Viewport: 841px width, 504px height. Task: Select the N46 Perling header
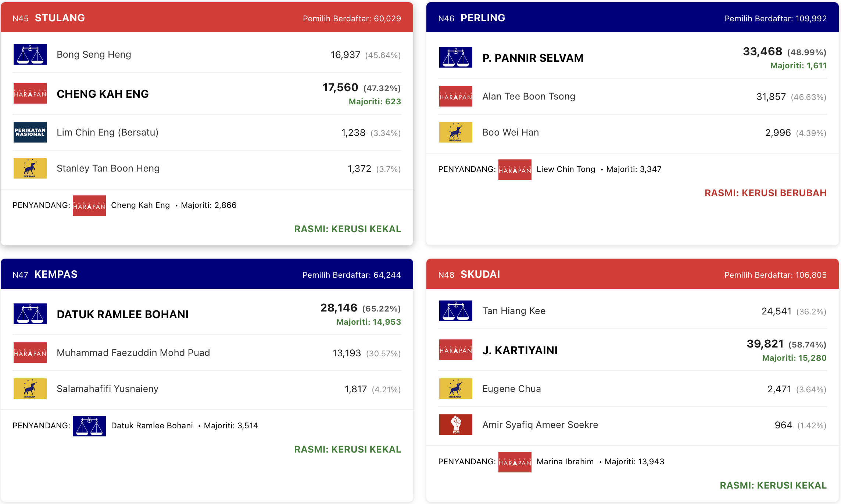pyautogui.click(x=633, y=18)
